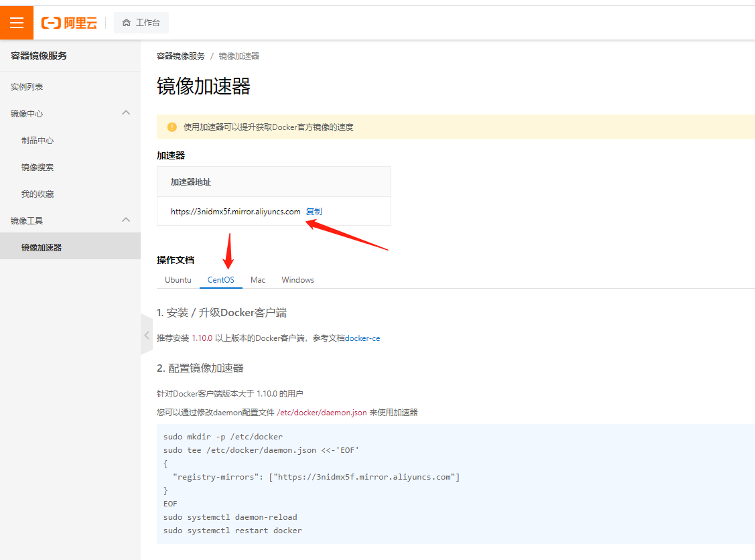This screenshot has height=560, width=755.
Task: Switch to the Ubuntu tab
Action: pyautogui.click(x=178, y=280)
